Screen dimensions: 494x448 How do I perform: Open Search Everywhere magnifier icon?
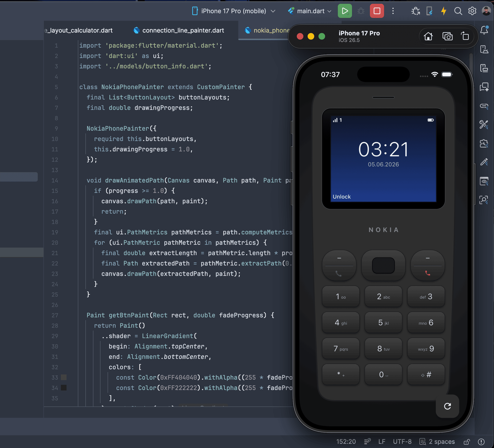(x=458, y=11)
